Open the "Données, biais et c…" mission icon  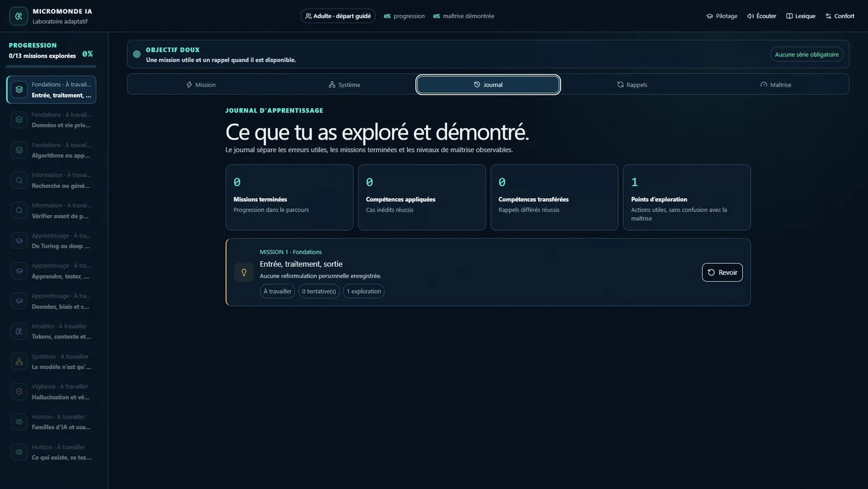coord(19,301)
